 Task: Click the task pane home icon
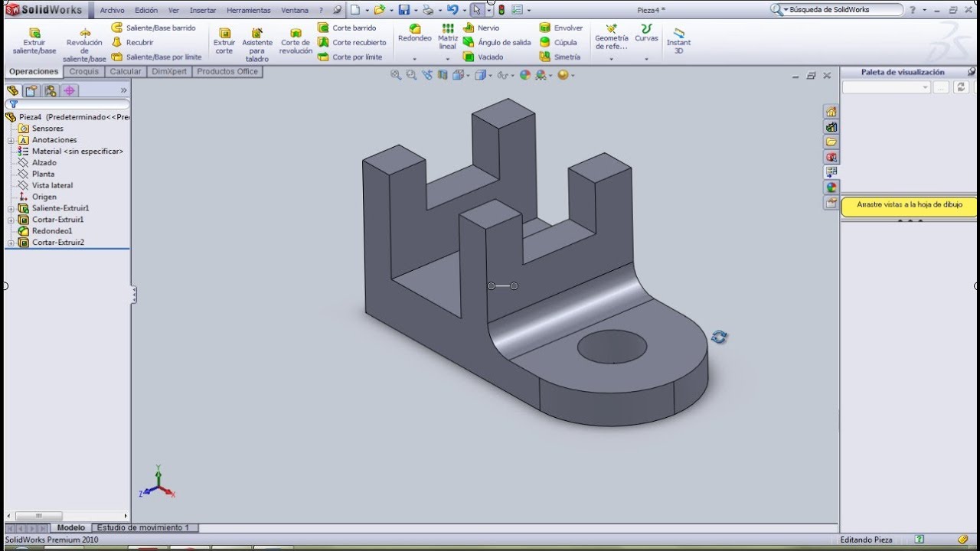pyautogui.click(x=831, y=112)
